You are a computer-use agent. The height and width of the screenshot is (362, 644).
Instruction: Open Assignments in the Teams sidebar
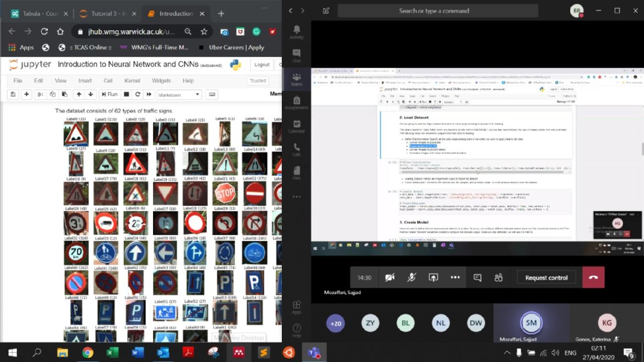[x=297, y=102]
